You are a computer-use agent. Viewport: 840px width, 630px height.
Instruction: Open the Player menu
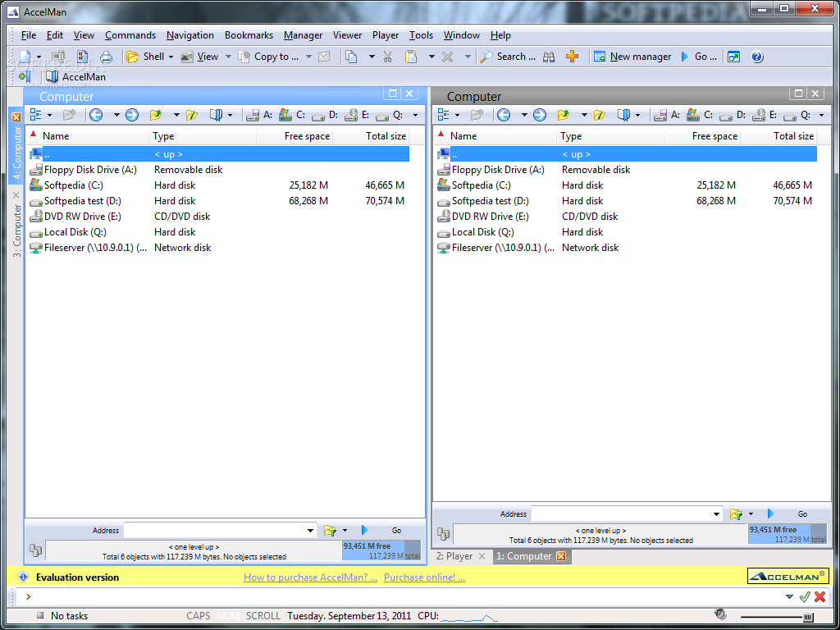[386, 35]
